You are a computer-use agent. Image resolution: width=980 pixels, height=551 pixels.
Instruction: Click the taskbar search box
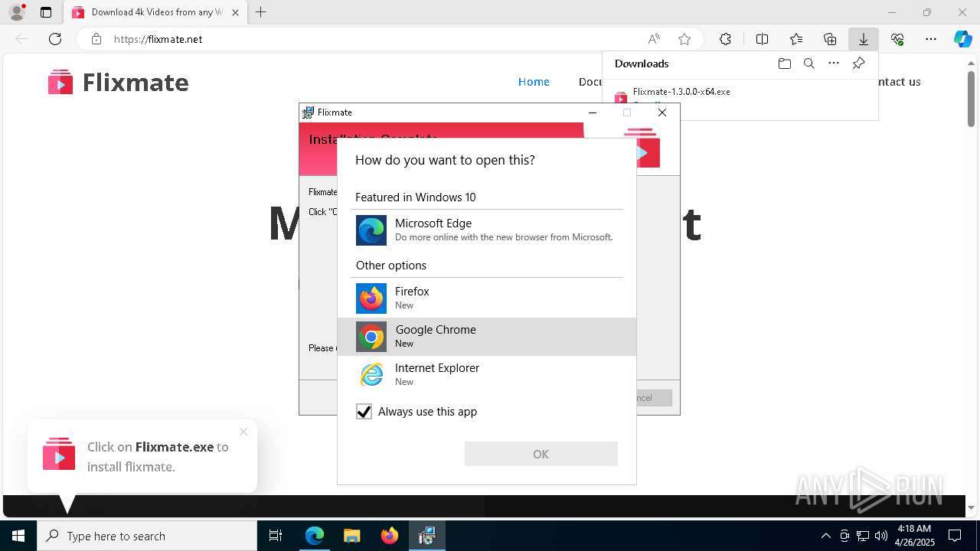(147, 536)
